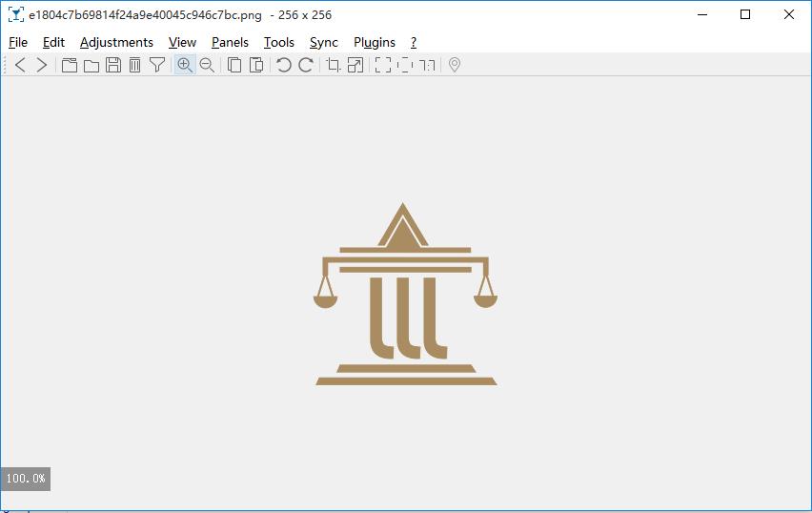
Task: Rotate image counterclockwise
Action: pos(284,65)
